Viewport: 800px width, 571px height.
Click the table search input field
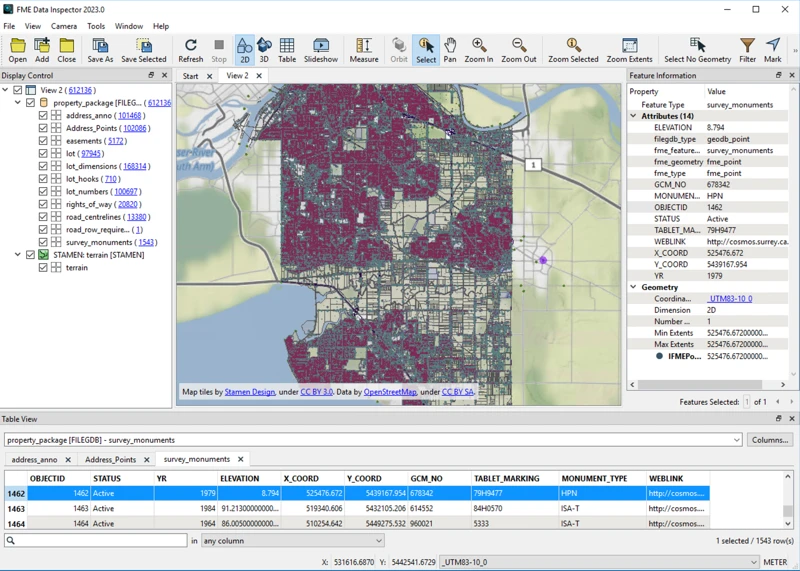pyautogui.click(x=96, y=540)
